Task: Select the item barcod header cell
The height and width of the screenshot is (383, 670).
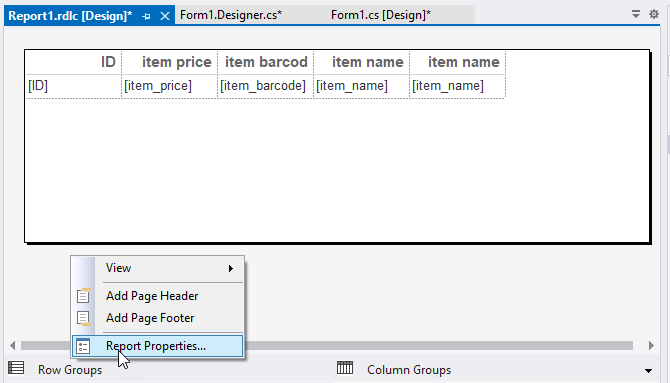Action: pos(266,62)
